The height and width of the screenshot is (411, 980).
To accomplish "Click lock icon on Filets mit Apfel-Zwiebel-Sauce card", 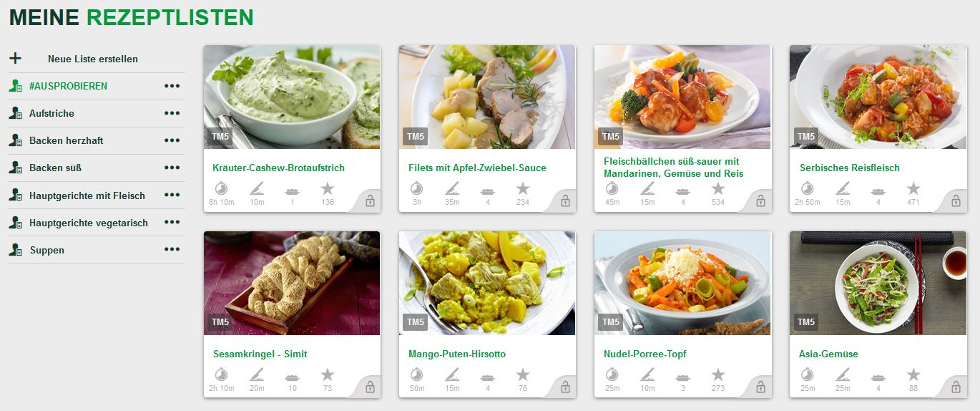I will point(565,201).
